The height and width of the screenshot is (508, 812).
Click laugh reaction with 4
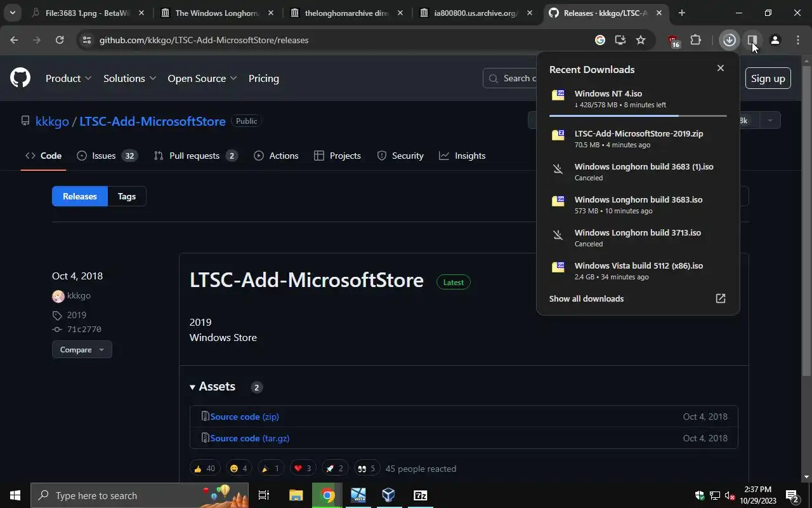coord(239,469)
